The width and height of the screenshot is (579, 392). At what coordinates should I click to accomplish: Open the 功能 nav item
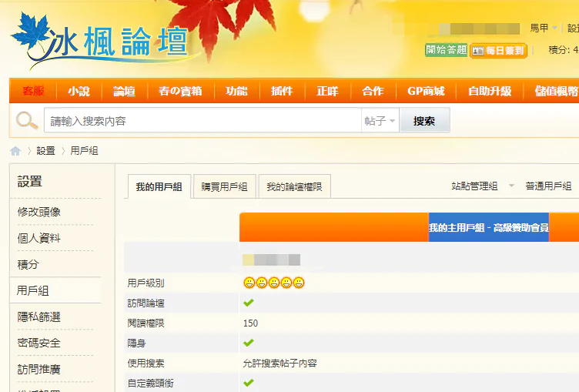(236, 91)
